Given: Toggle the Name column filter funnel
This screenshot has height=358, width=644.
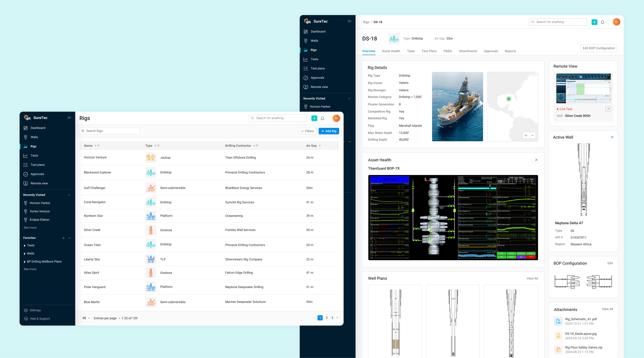Looking at the screenshot, I should coord(99,146).
